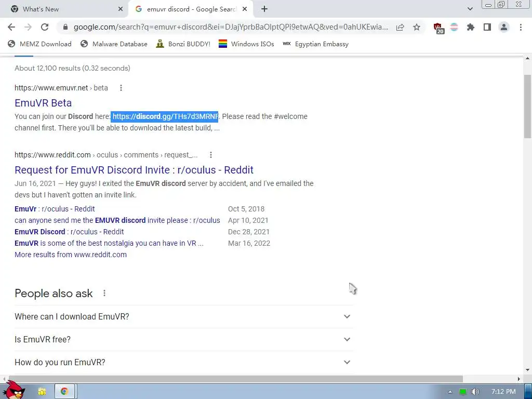
Task: Click the https://www.emuvr.net › beta breadcrumb
Action: pos(61,88)
